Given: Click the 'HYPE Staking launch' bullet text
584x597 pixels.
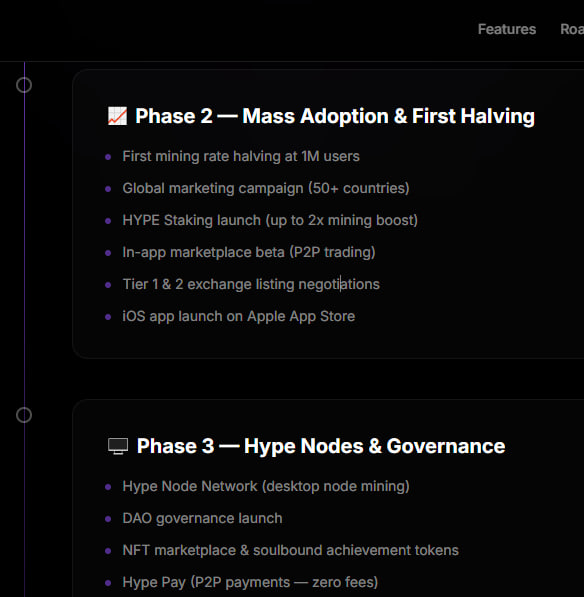Looking at the screenshot, I should pos(270,220).
